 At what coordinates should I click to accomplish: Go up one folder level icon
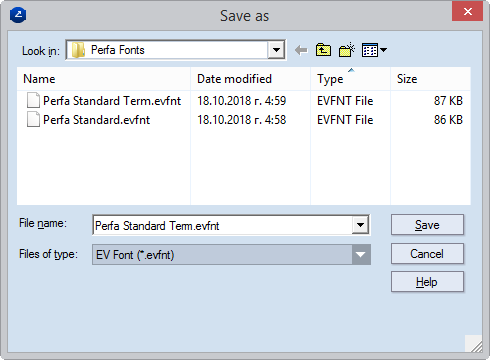(x=323, y=50)
